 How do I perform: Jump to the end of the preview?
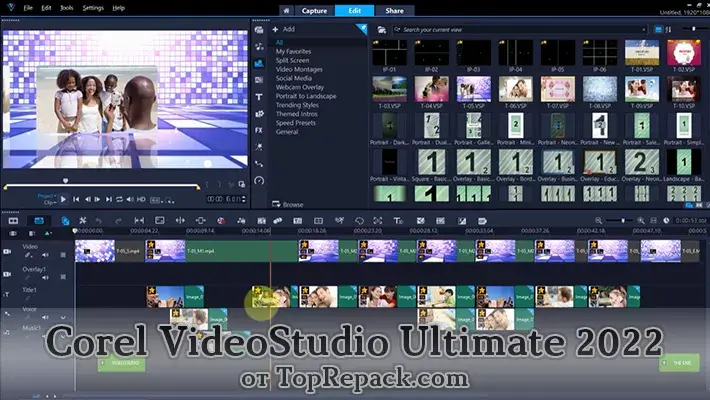pyautogui.click(x=109, y=199)
